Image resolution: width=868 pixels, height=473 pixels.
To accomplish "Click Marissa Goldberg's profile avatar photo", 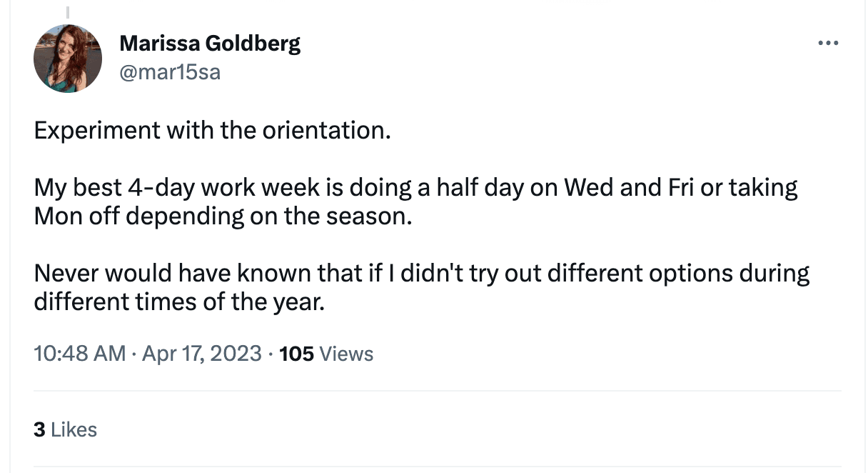I will point(68,59).
